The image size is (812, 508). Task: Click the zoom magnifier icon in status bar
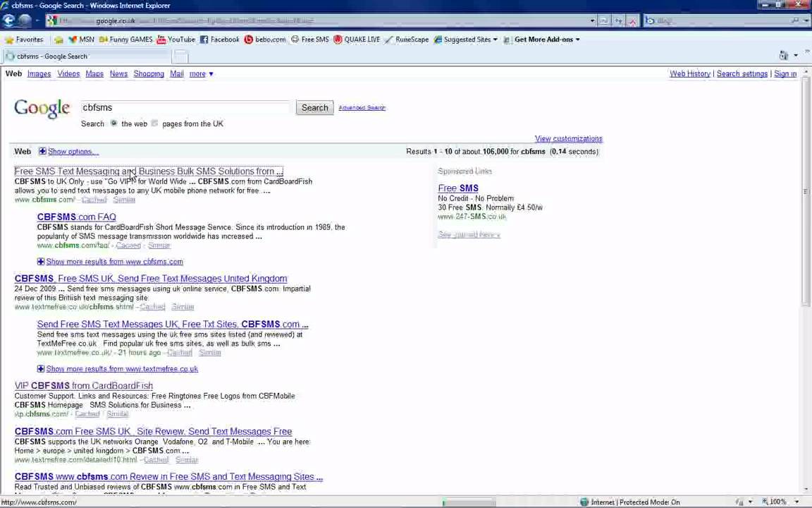[765, 502]
